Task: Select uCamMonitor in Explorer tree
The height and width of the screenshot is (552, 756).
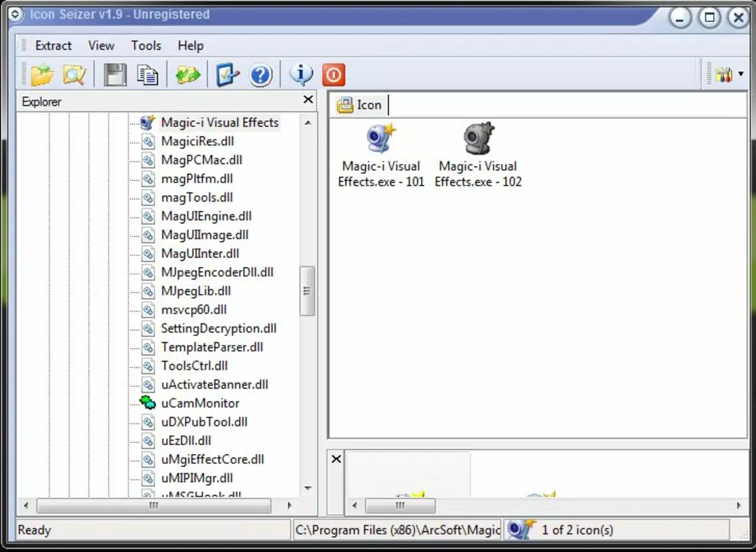Action: (200, 403)
